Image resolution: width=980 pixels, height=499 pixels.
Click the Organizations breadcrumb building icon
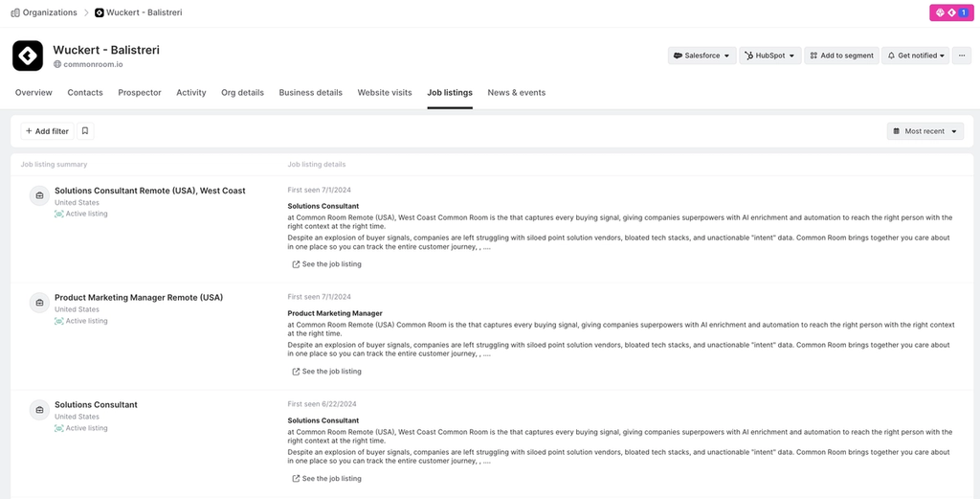(15, 12)
